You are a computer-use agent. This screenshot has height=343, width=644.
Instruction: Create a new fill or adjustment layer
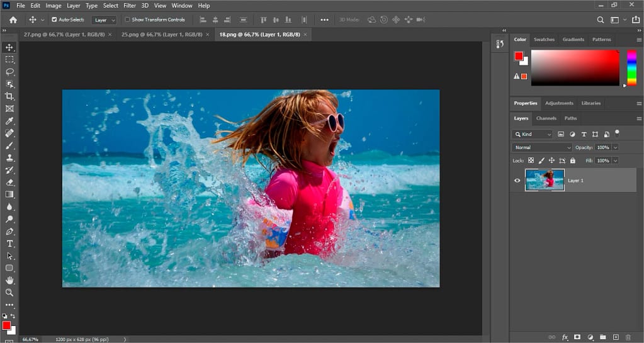(590, 337)
